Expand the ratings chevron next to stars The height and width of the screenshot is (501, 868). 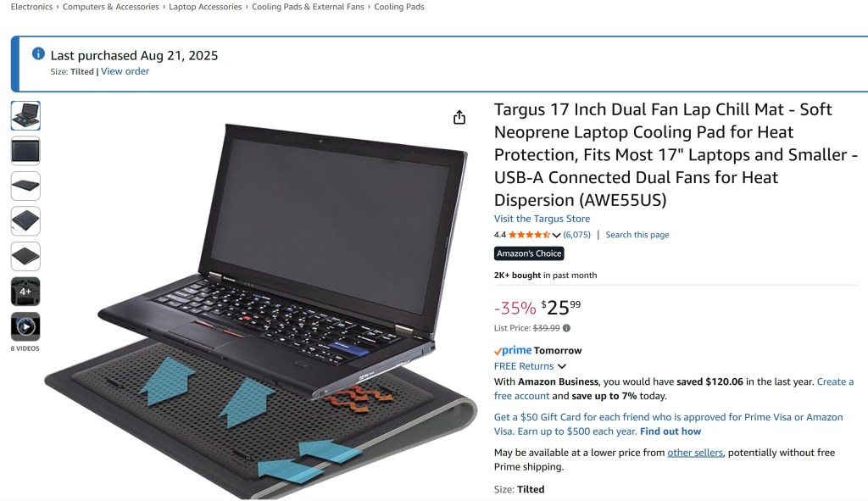click(x=556, y=235)
